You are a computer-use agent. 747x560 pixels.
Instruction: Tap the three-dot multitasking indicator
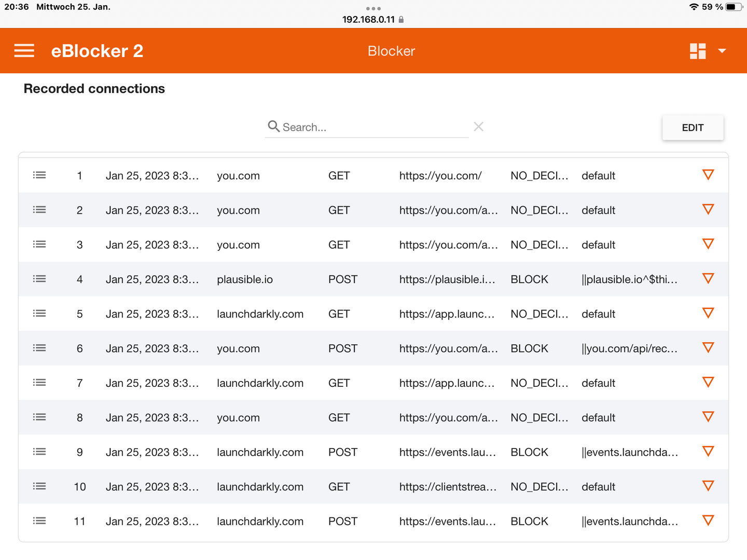pos(374,8)
